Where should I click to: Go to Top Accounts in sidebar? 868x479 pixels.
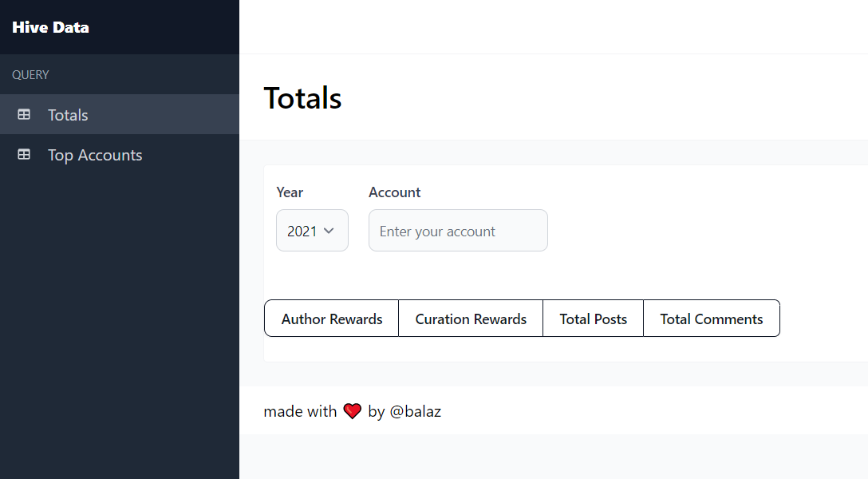[120, 155]
